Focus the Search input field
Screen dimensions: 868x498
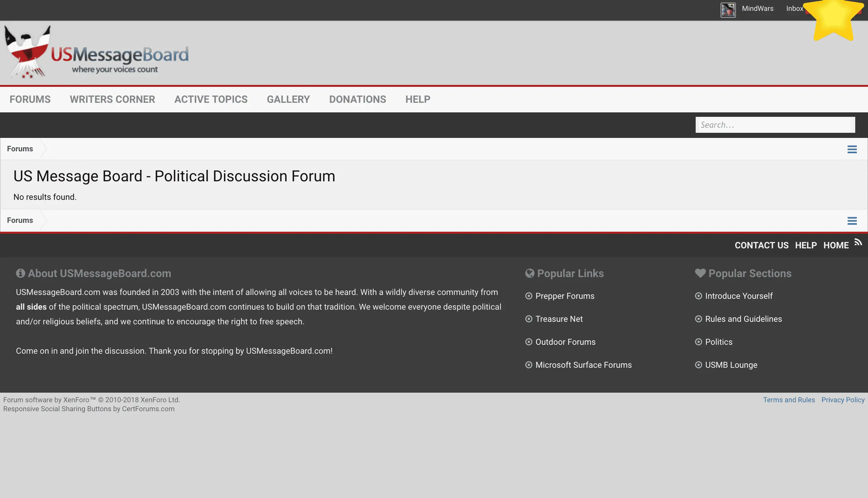click(x=775, y=125)
